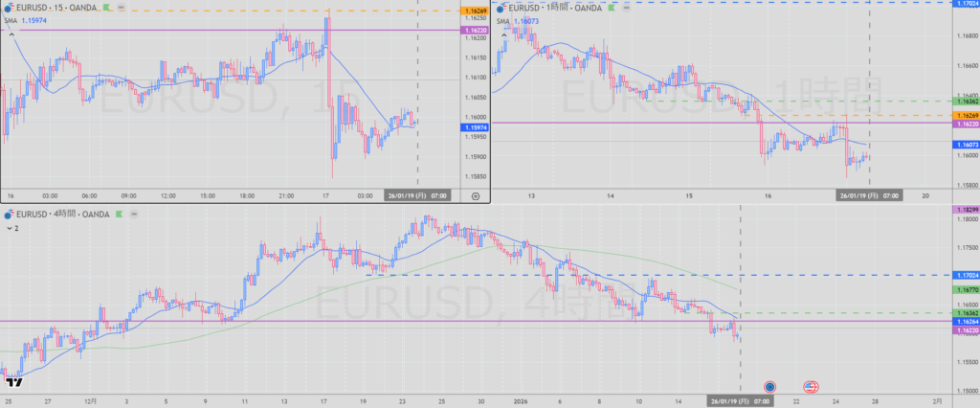This screenshot has height=408, width=980.
Task: Toggle the gray pill indicator in the 15-minute chart header
Action: (121, 8)
